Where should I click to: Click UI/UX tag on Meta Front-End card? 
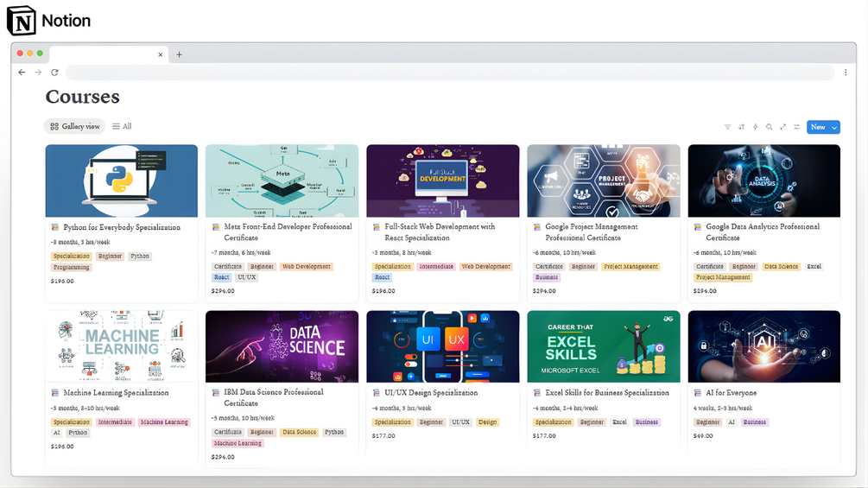point(246,277)
